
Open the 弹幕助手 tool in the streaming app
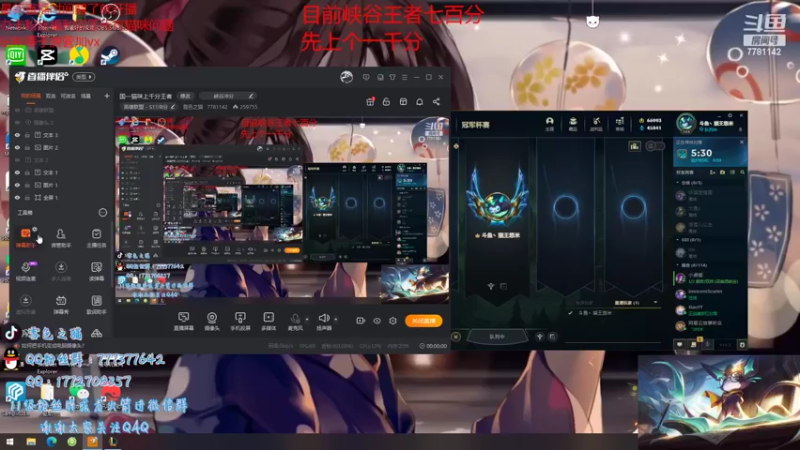tap(26, 237)
